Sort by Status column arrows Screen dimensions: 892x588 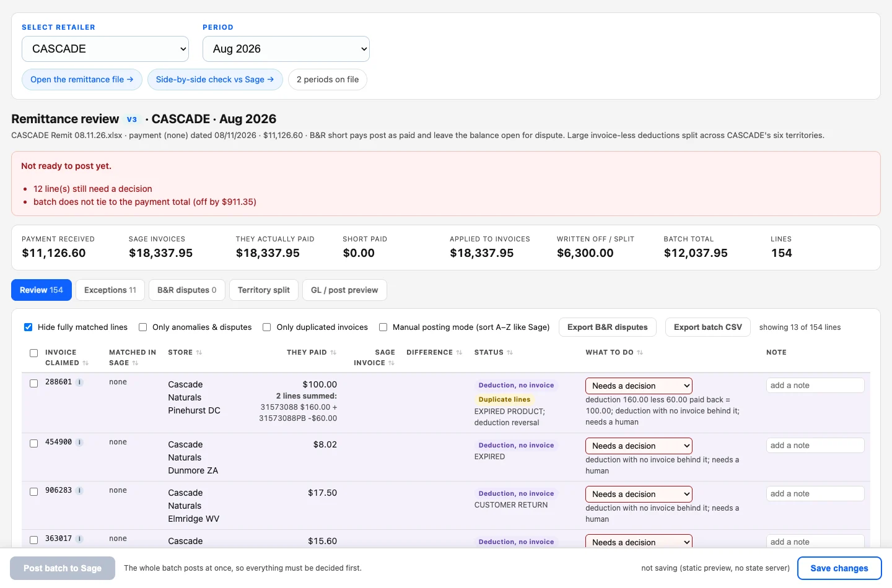point(510,353)
